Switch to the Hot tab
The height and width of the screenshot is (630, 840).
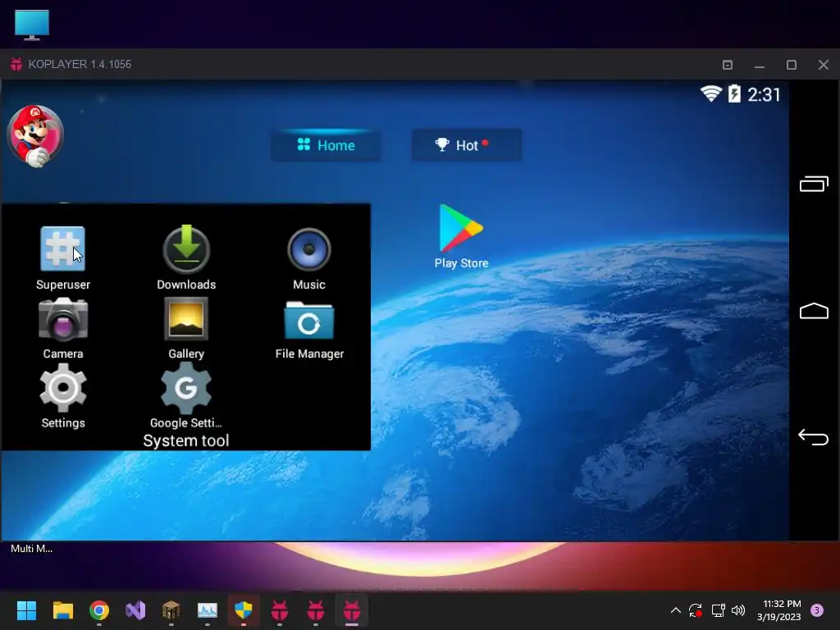click(467, 145)
